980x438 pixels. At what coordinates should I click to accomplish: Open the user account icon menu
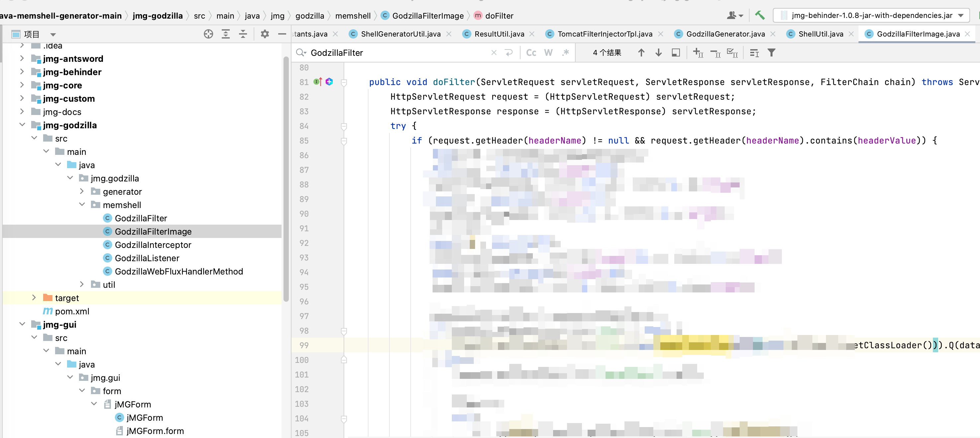tap(735, 15)
